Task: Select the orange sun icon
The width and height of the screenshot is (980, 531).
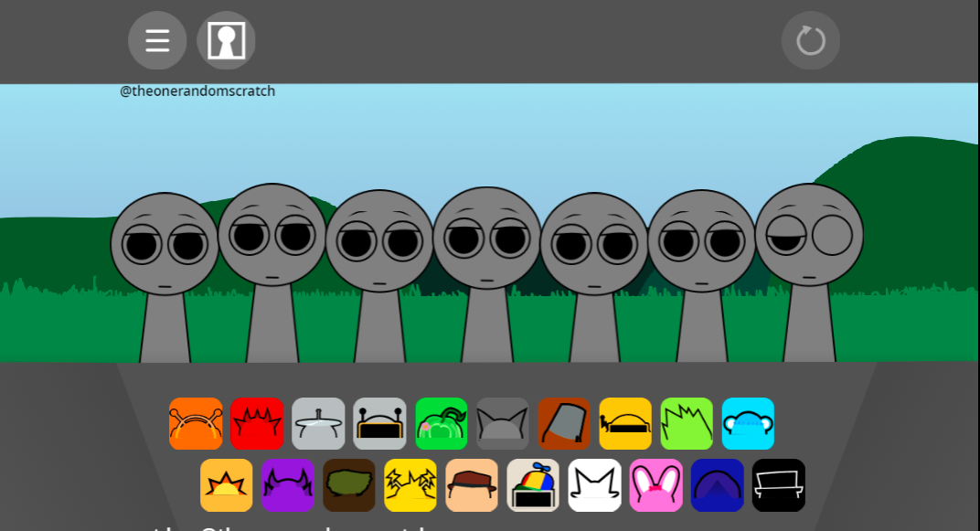Action: point(227,485)
